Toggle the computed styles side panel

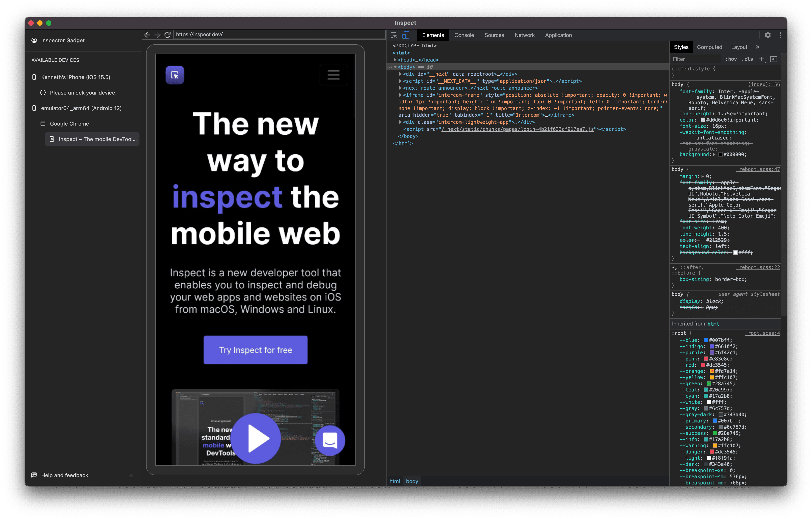[774, 59]
